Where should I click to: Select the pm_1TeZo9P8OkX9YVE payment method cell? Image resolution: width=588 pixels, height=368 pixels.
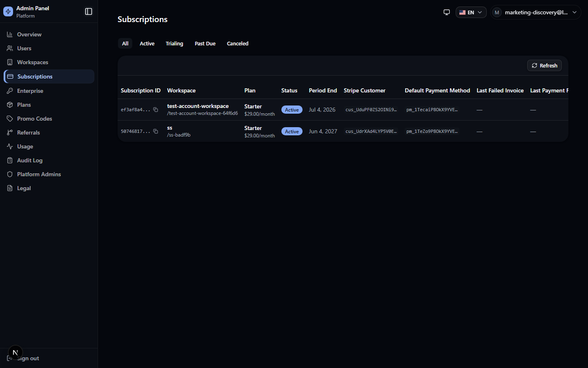click(x=432, y=131)
